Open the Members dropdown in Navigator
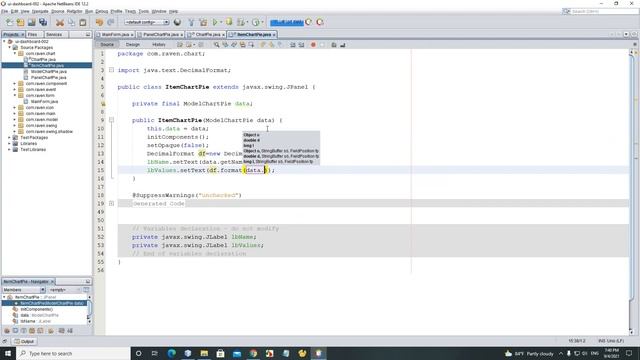Viewport: 640px width, 360px height. tap(24, 289)
